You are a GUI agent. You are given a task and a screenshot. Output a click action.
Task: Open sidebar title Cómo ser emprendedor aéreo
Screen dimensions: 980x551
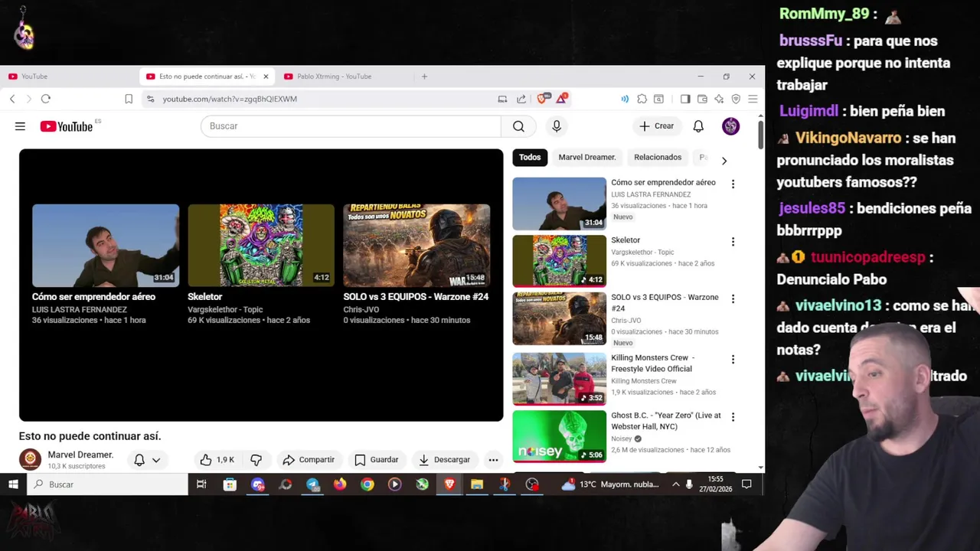click(663, 182)
